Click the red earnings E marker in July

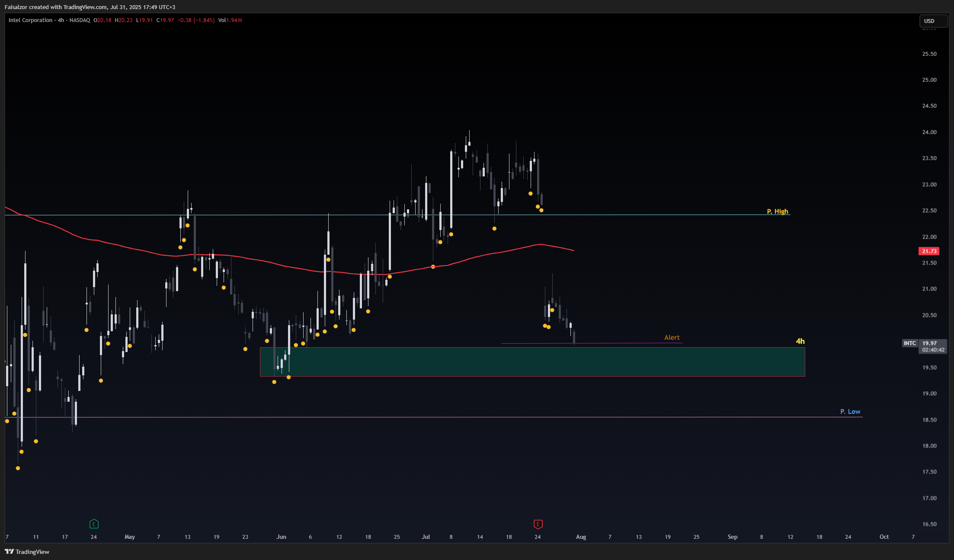[538, 524]
